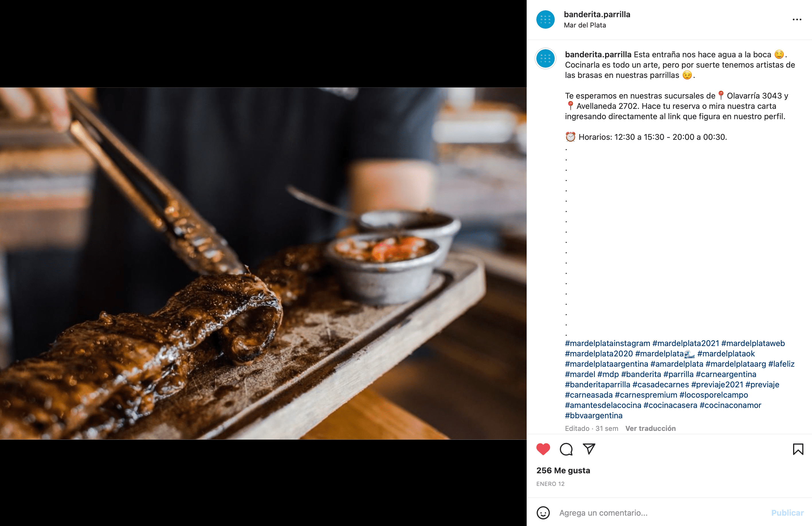812x526 pixels.
Task: Open the banderita.parrilla username in header
Action: (x=597, y=14)
